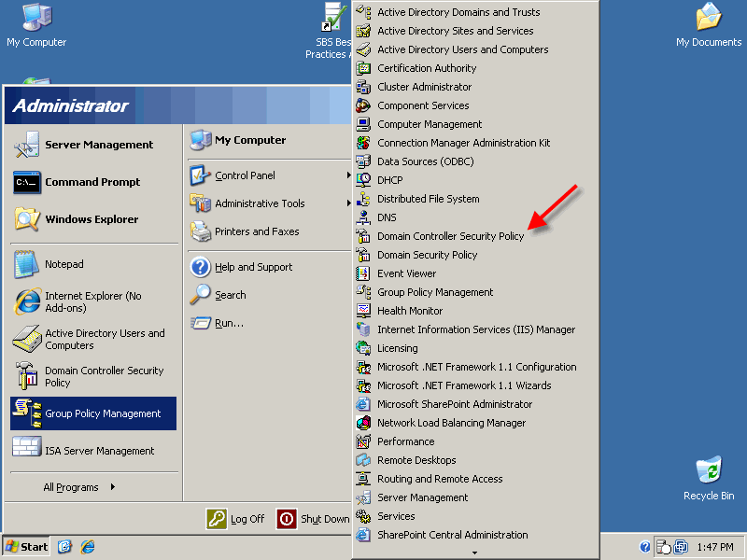Choose Domain Security Policy
The image size is (747, 560).
(475, 255)
